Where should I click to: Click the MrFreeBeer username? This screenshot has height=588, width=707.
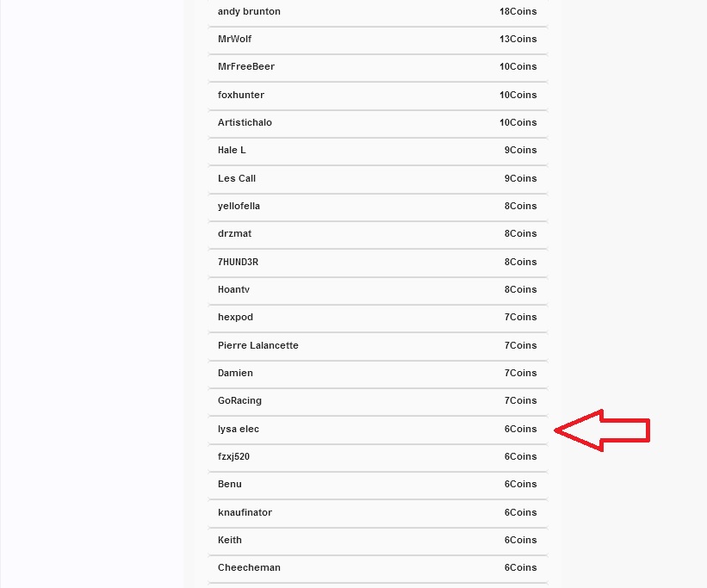[246, 67]
